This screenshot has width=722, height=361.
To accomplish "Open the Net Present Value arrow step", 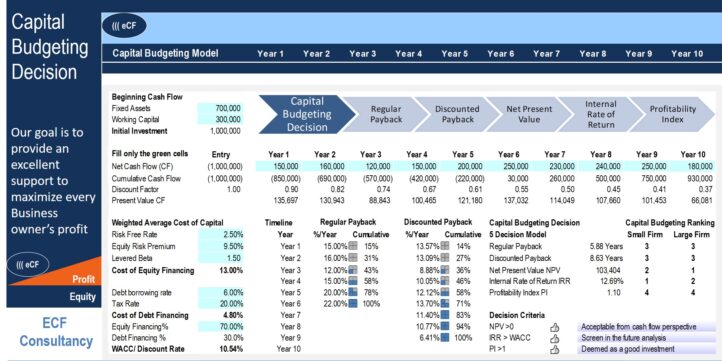I will tap(529, 114).
